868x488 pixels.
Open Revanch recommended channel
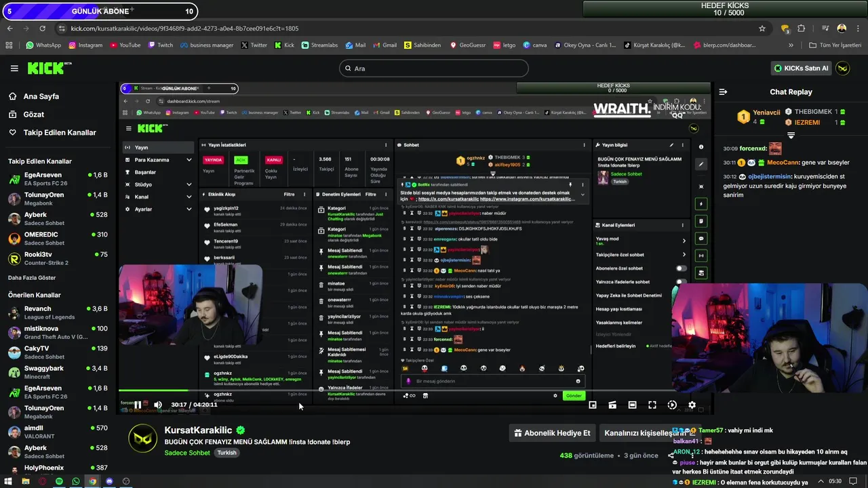coord(58,312)
